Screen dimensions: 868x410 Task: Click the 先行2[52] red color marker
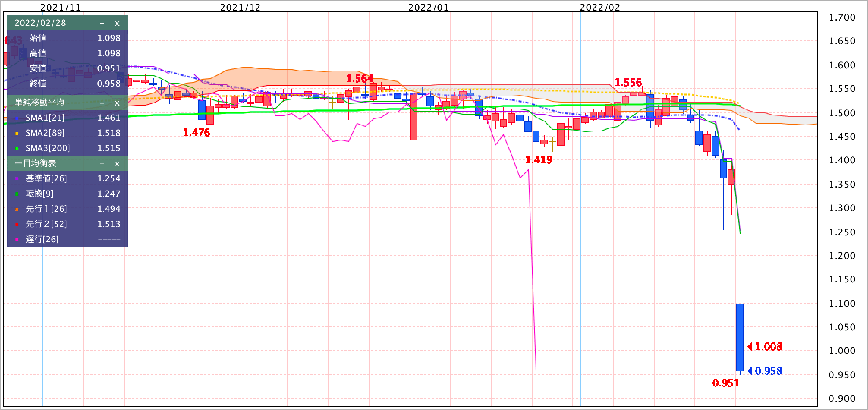[17, 225]
